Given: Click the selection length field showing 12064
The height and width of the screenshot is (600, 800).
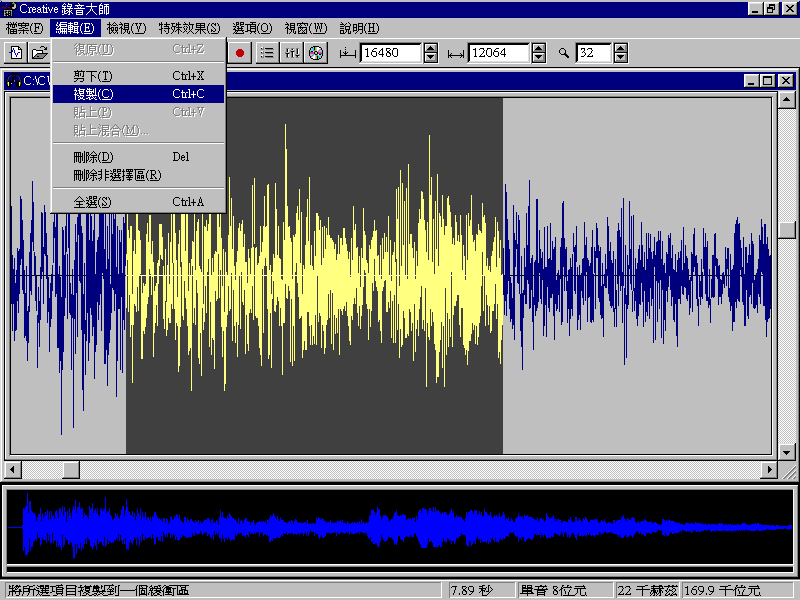Looking at the screenshot, I should click(x=499, y=52).
